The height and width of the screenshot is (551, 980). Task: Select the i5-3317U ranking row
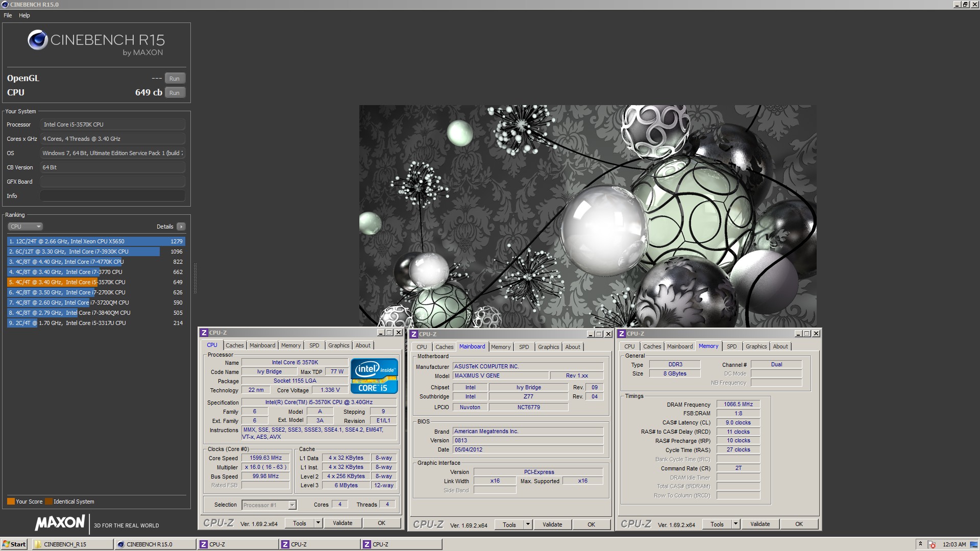95,323
